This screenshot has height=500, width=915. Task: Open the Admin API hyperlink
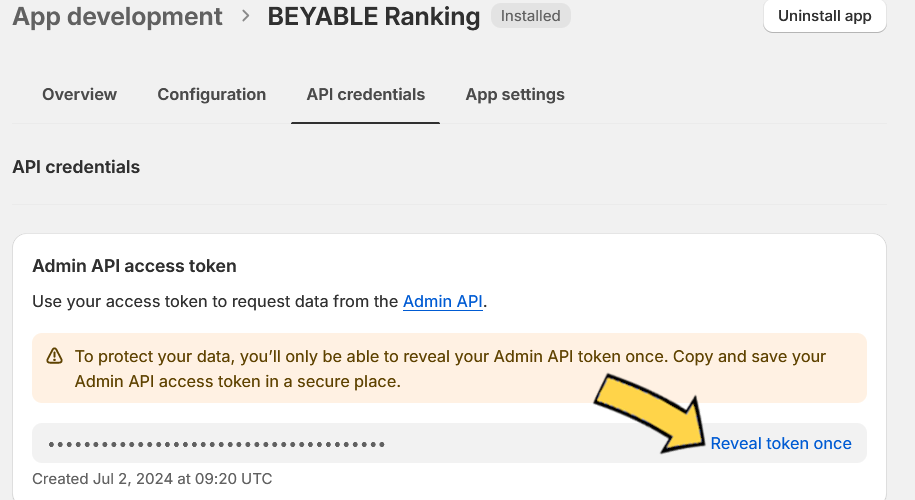[x=442, y=302]
